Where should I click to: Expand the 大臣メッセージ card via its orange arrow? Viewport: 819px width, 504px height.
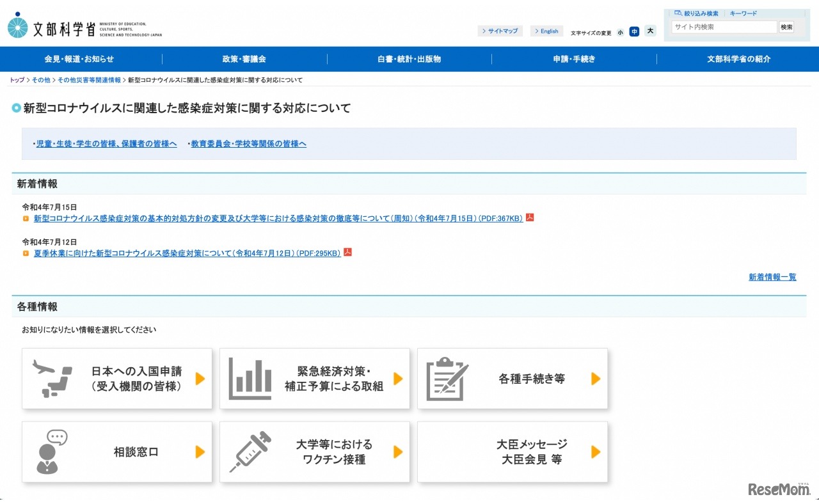tap(595, 451)
